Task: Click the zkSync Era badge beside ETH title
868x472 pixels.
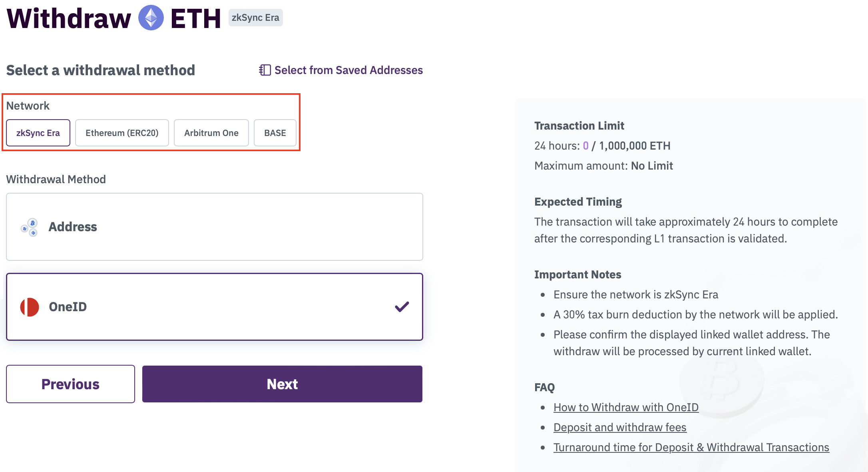Action: (x=256, y=18)
